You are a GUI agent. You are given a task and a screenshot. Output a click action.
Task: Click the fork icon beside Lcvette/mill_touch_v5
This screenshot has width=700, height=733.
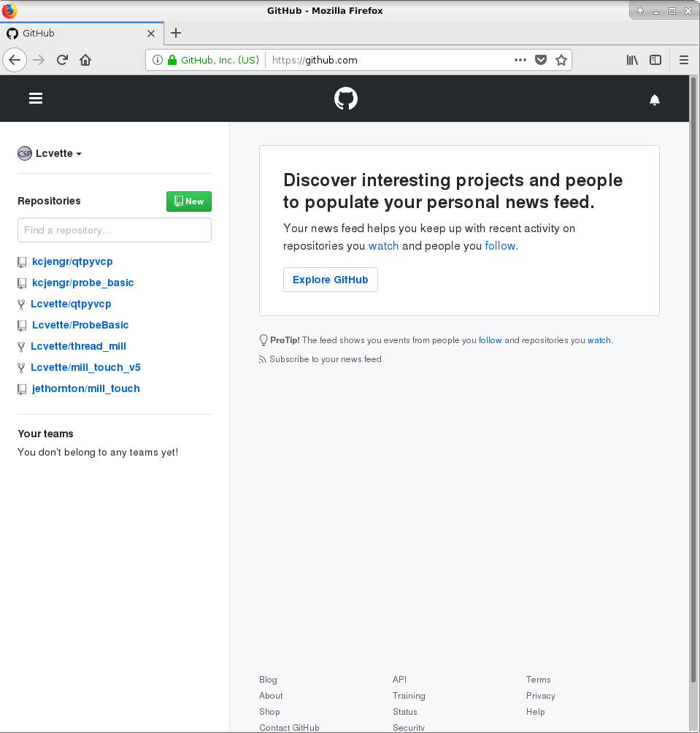point(21,369)
